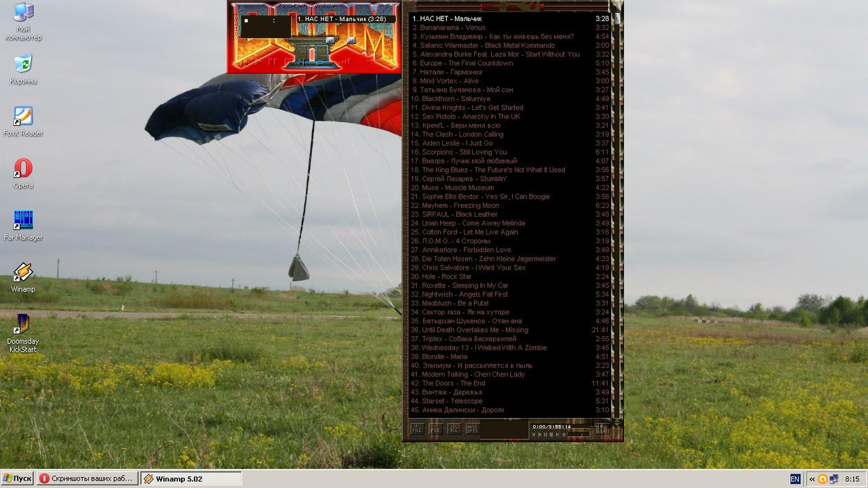Click the playlist mini play control

pos(540,434)
